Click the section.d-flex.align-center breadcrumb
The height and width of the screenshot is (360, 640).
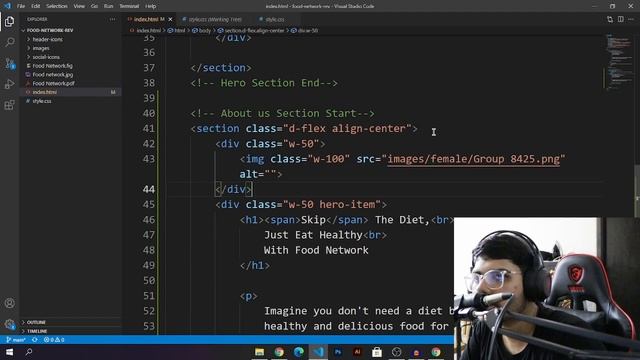[x=251, y=30]
